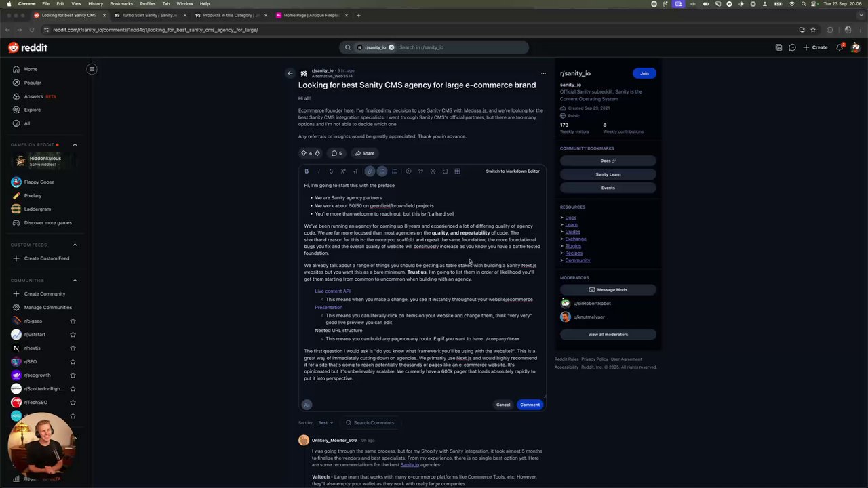Toggle the bulleted list button
The height and width of the screenshot is (488, 868).
click(382, 171)
